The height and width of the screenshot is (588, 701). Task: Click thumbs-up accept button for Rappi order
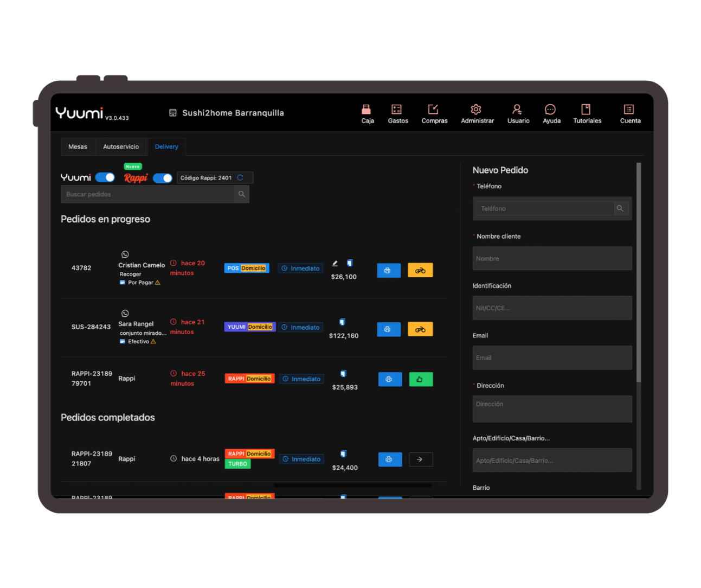(420, 379)
